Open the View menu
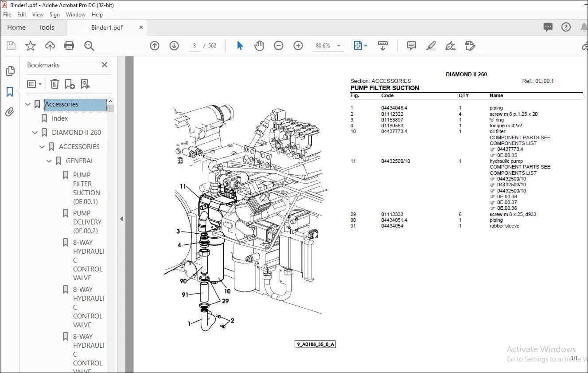The height and width of the screenshot is (373, 588). coord(38,15)
